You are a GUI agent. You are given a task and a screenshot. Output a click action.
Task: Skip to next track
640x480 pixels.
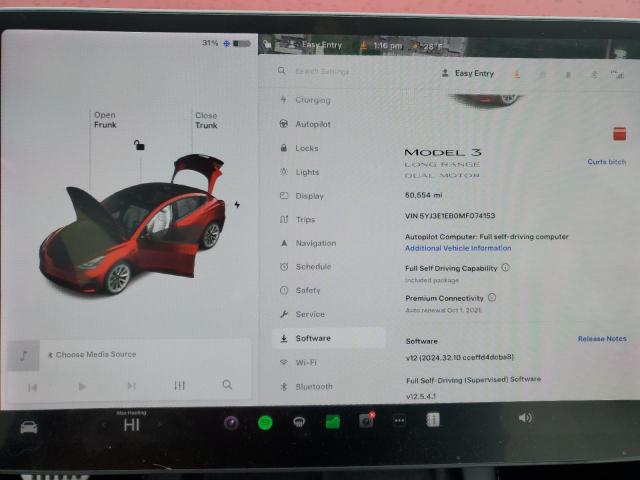[x=131, y=386]
